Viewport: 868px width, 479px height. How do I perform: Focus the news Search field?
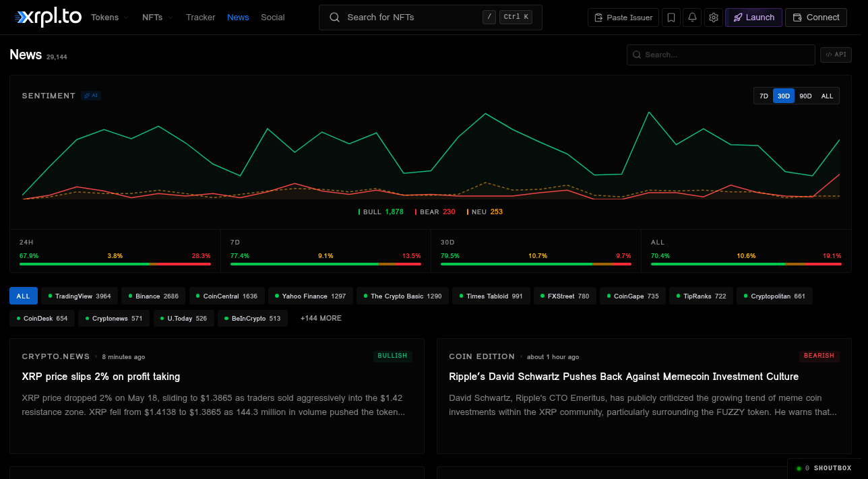point(720,55)
